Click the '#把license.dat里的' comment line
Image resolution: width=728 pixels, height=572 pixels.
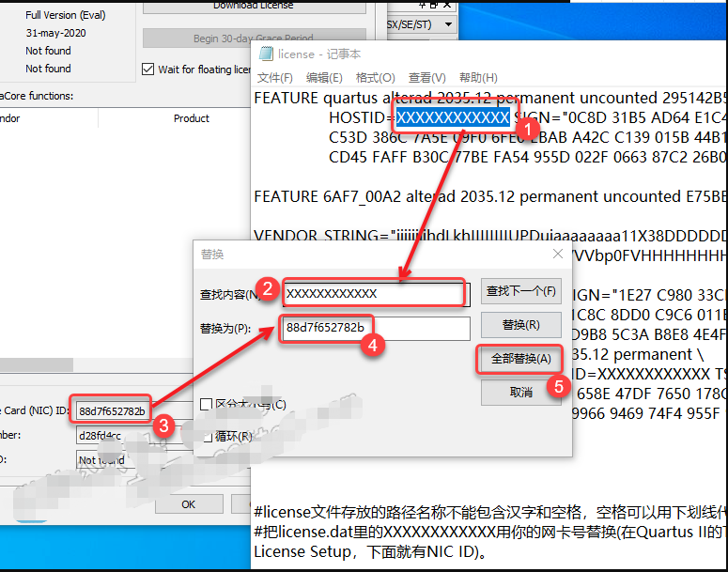click(490, 532)
